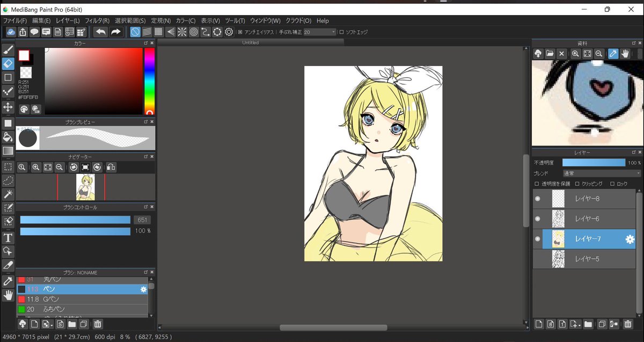The width and height of the screenshot is (644, 342).
Task: Hide レイヤー7 visibility dot
Action: point(537,239)
